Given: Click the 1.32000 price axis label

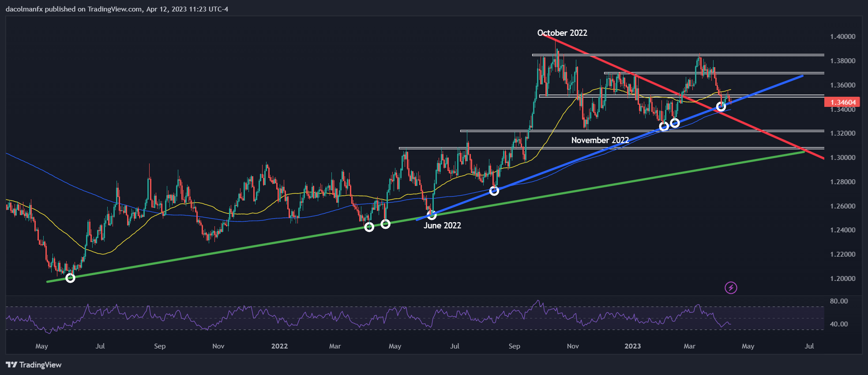Looking at the screenshot, I should tap(843, 133).
